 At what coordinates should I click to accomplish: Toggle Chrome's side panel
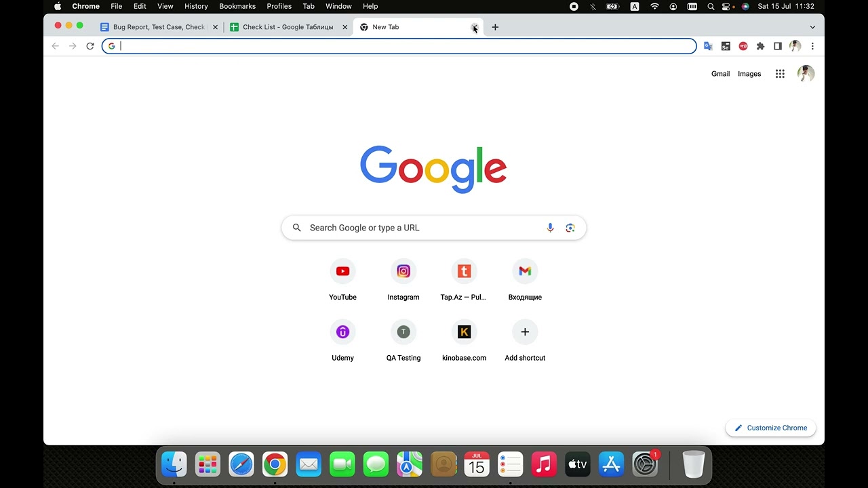pos(778,46)
